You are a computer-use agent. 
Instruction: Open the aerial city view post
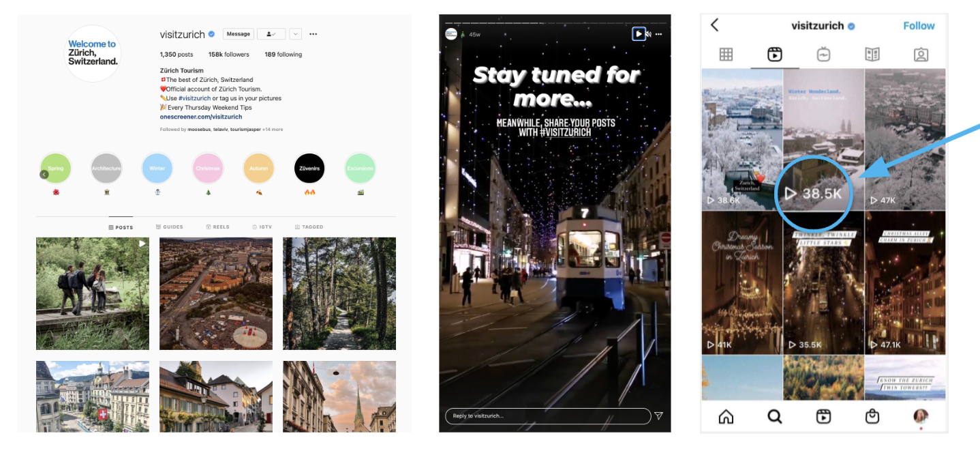pos(216,293)
